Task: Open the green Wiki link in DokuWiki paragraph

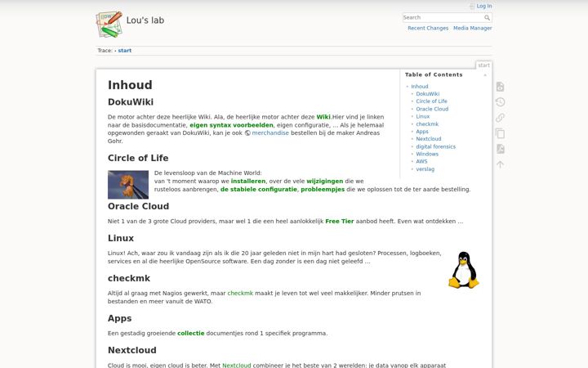Action: coord(323,117)
